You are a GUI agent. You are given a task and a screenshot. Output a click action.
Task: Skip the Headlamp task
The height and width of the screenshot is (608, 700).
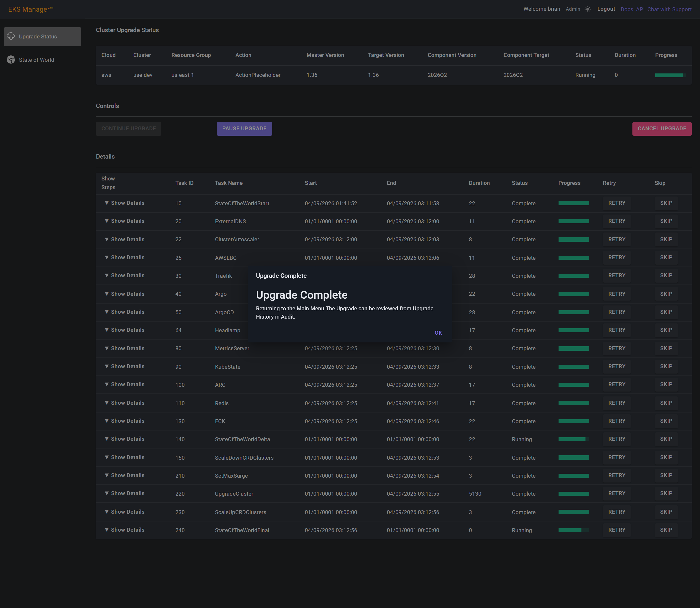pos(666,330)
